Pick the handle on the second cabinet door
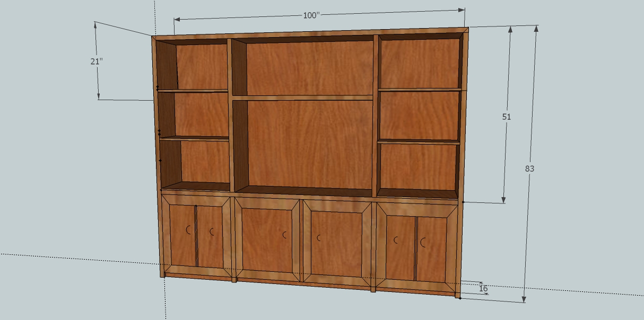The image size is (644, 320). click(285, 235)
